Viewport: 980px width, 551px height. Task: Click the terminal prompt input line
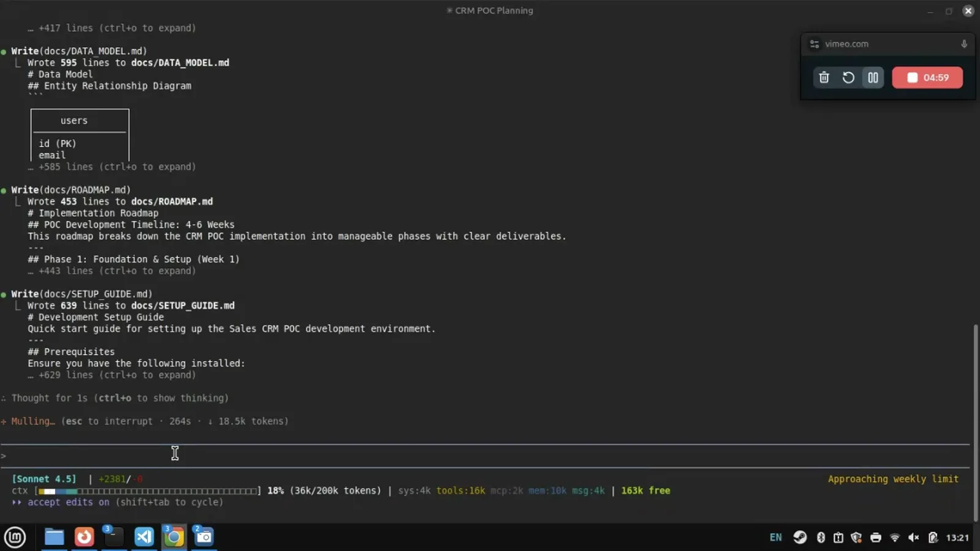tap(484, 456)
